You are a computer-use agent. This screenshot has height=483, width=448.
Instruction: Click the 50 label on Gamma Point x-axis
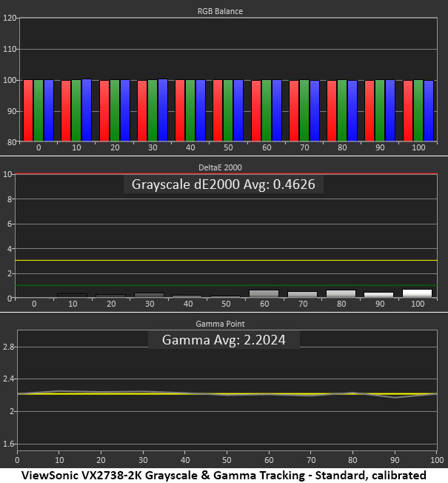pyautogui.click(x=227, y=460)
